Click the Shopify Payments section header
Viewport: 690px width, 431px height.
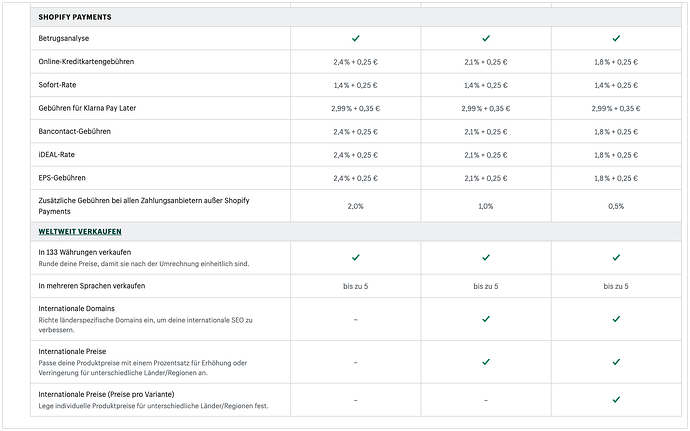(75, 18)
